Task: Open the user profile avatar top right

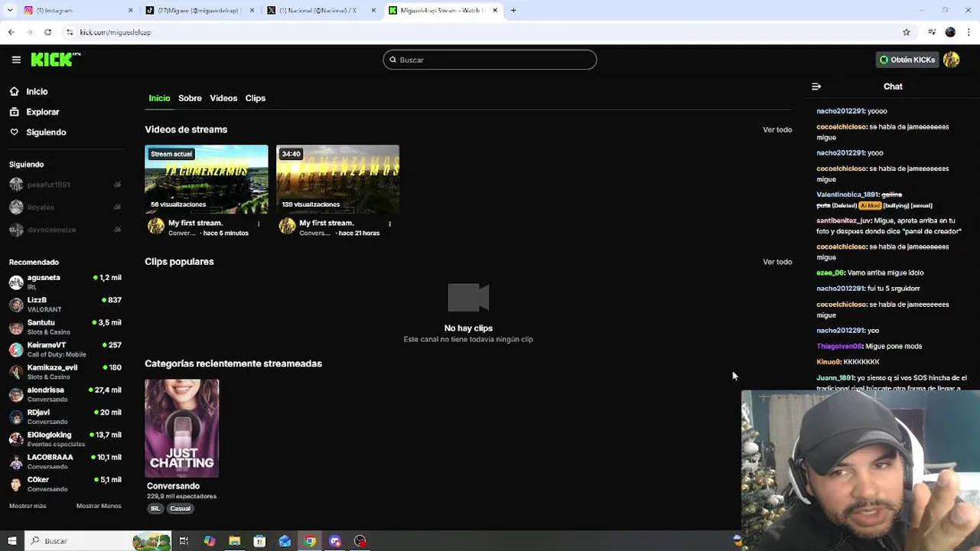Action: (x=951, y=60)
